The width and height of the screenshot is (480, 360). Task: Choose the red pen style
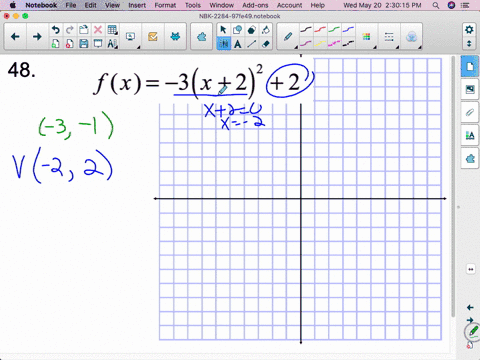coord(320,30)
